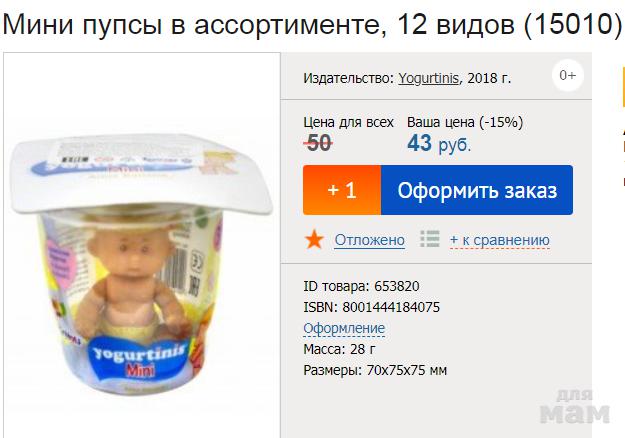Click the для мам watermark logo

(x=575, y=407)
